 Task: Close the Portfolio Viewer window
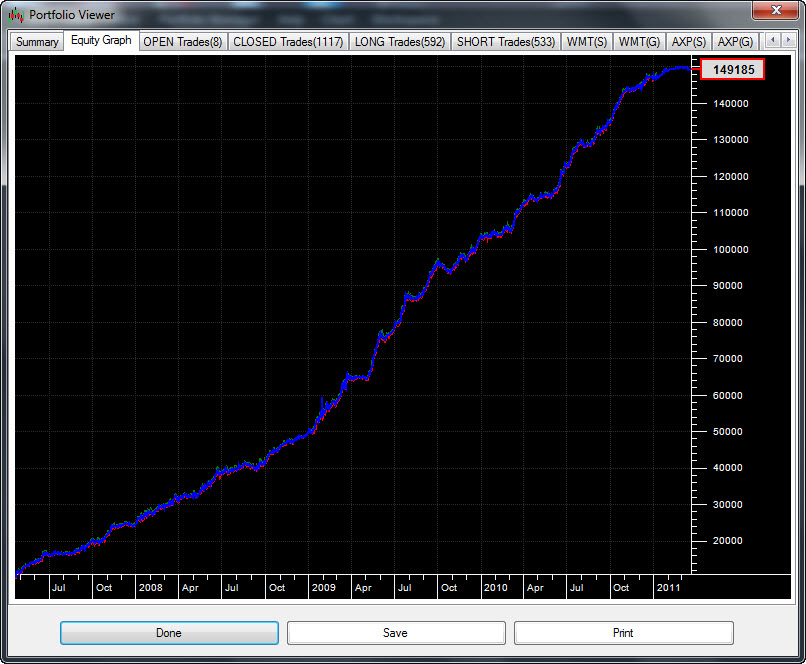[777, 10]
